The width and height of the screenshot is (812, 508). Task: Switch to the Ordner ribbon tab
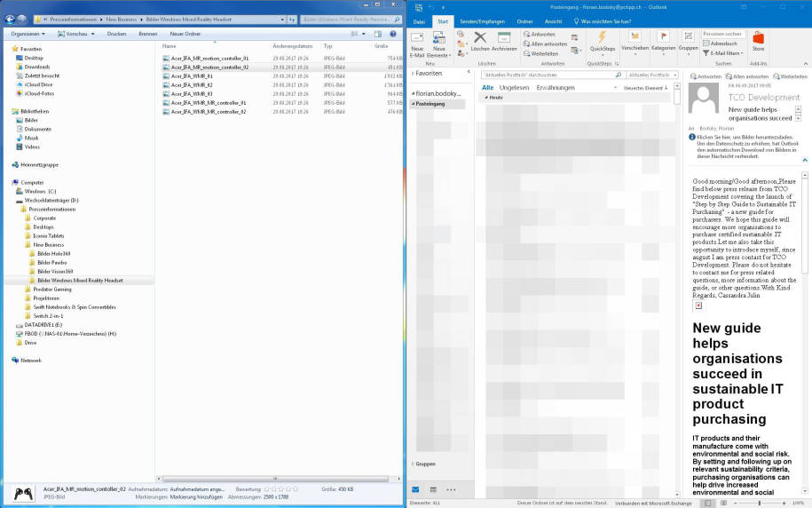pyautogui.click(x=524, y=22)
